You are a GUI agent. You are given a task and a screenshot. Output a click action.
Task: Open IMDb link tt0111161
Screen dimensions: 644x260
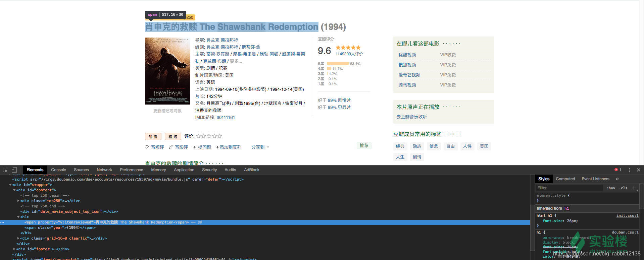(x=226, y=117)
